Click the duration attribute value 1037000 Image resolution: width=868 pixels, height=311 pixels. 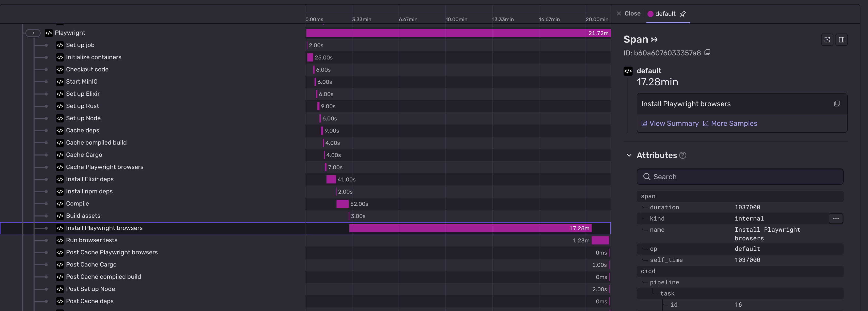[x=747, y=207]
